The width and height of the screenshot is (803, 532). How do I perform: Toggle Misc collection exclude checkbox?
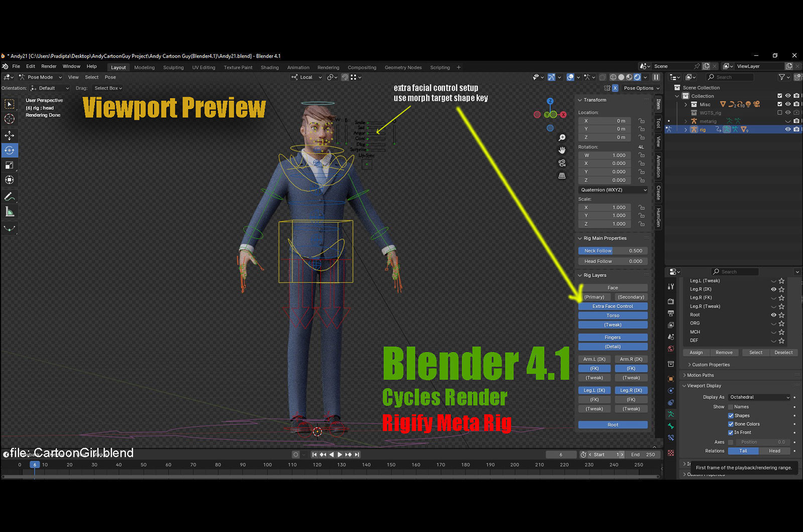point(779,104)
